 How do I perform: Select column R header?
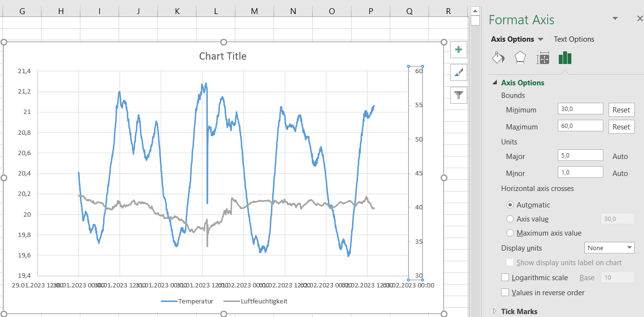click(448, 11)
